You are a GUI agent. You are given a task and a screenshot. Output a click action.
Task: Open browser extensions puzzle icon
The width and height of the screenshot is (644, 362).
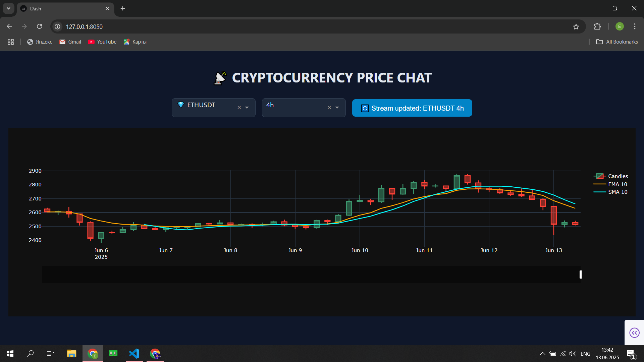pyautogui.click(x=597, y=26)
